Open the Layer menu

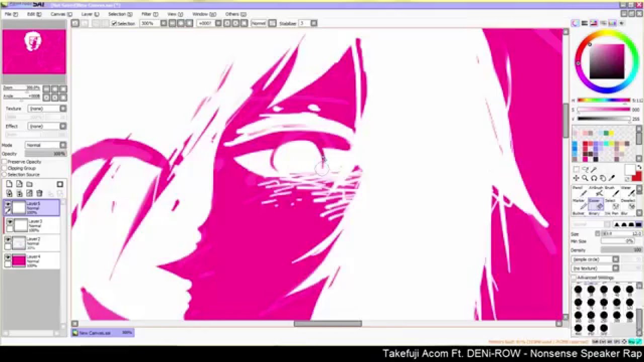coord(90,14)
